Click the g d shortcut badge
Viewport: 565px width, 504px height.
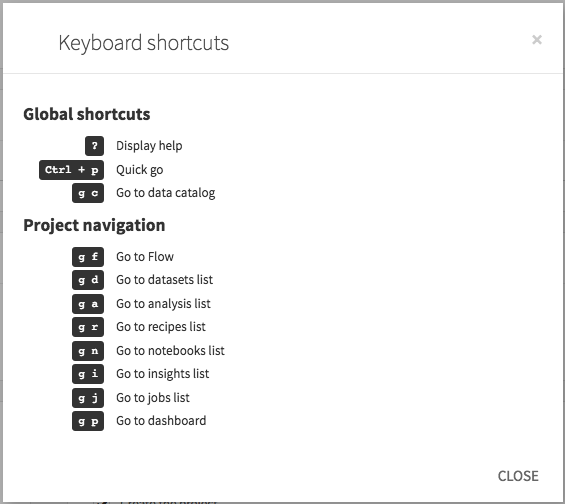point(88,280)
